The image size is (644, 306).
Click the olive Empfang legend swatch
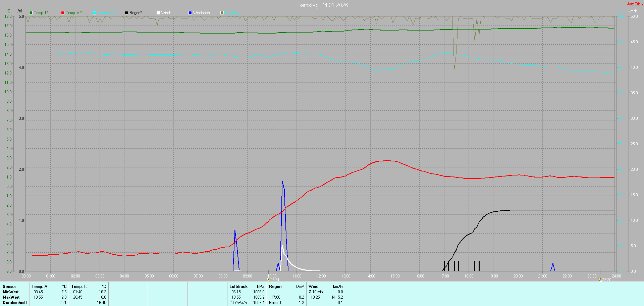[x=222, y=13]
